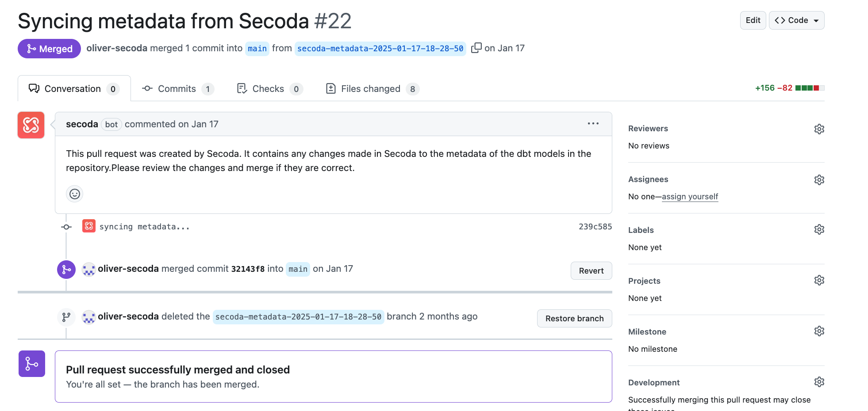Click the secoda bot avatar
Viewport: 868px width, 411px height.
[x=31, y=125]
